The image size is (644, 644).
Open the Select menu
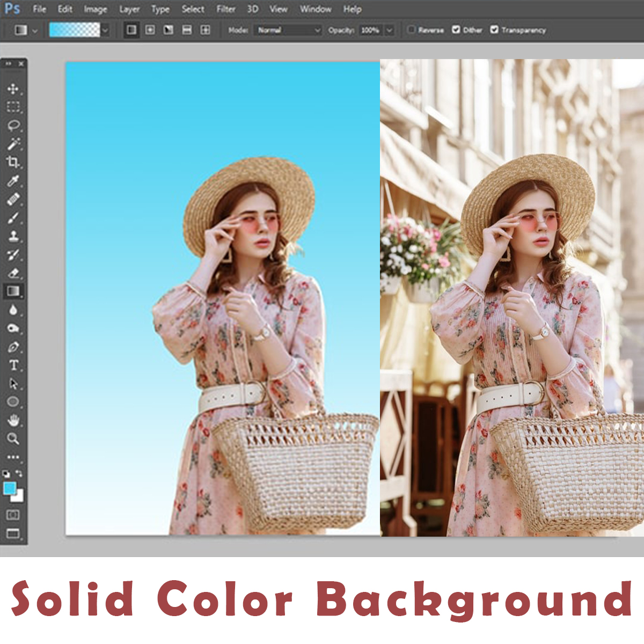pyautogui.click(x=193, y=9)
